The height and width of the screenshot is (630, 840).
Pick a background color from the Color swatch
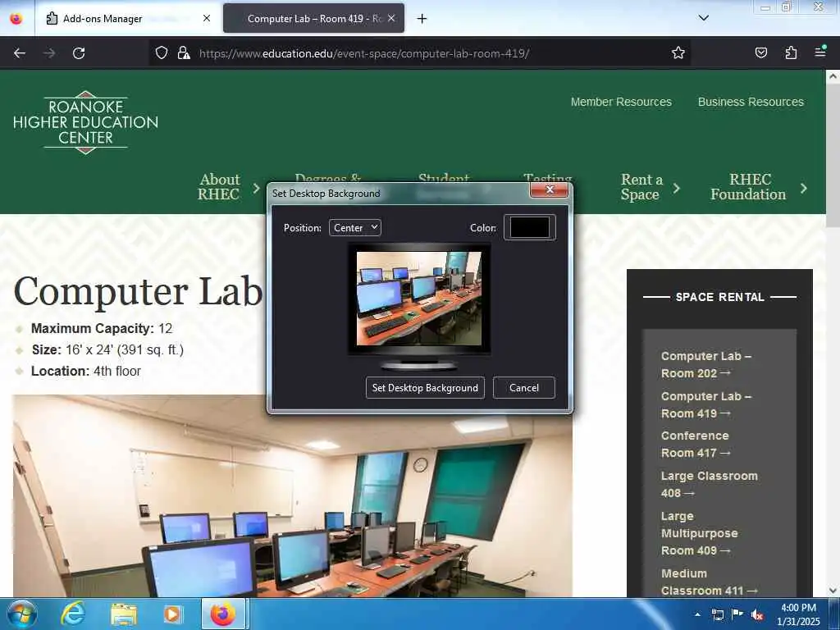[x=529, y=228]
